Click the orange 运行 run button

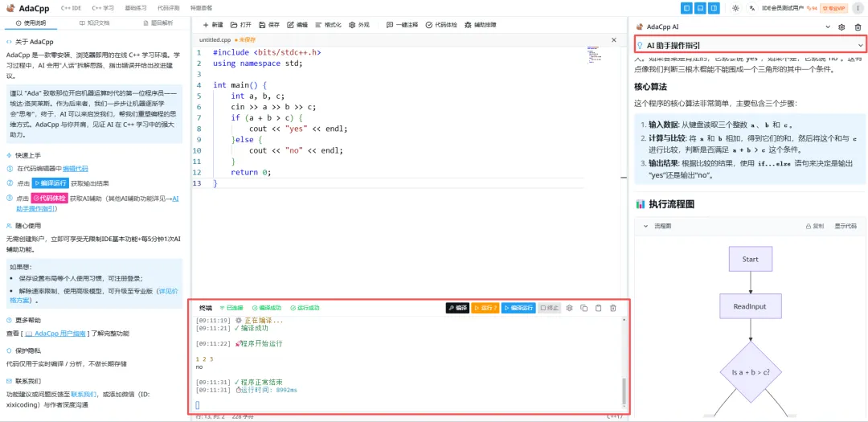485,308
